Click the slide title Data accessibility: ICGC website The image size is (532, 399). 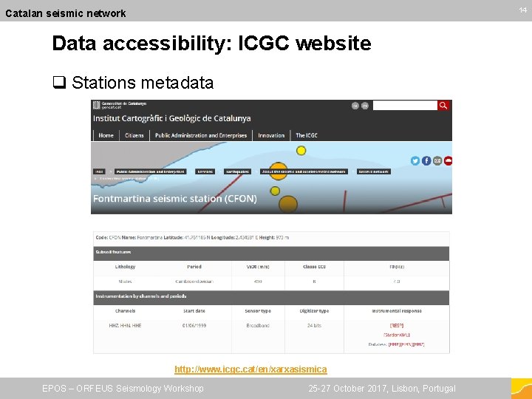point(211,44)
